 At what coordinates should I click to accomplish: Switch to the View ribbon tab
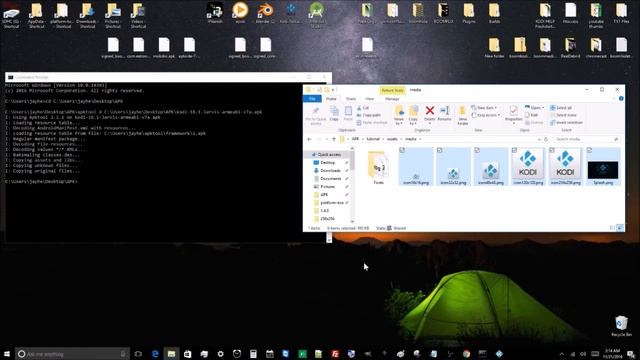tap(369, 99)
